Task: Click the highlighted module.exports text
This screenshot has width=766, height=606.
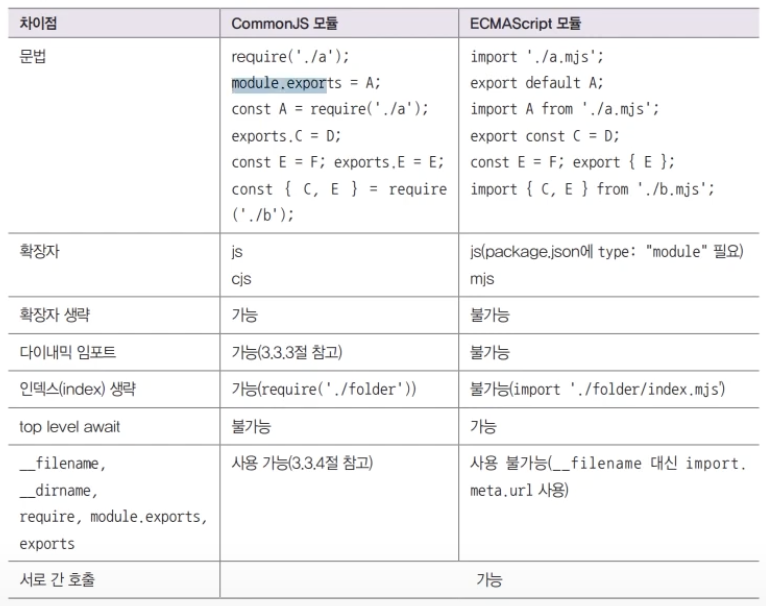Action: click(x=279, y=84)
